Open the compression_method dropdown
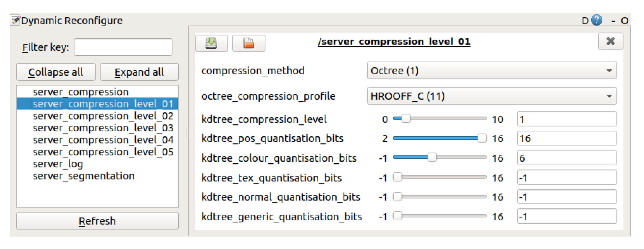This screenshot has height=249, width=644. tap(491, 71)
